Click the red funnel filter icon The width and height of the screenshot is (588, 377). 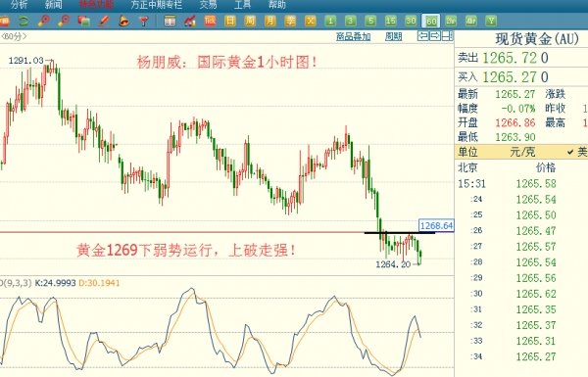pos(144,22)
